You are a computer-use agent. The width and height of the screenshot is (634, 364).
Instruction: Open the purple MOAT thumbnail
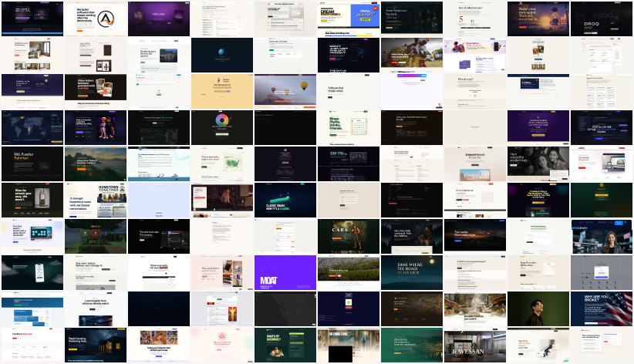(285, 272)
